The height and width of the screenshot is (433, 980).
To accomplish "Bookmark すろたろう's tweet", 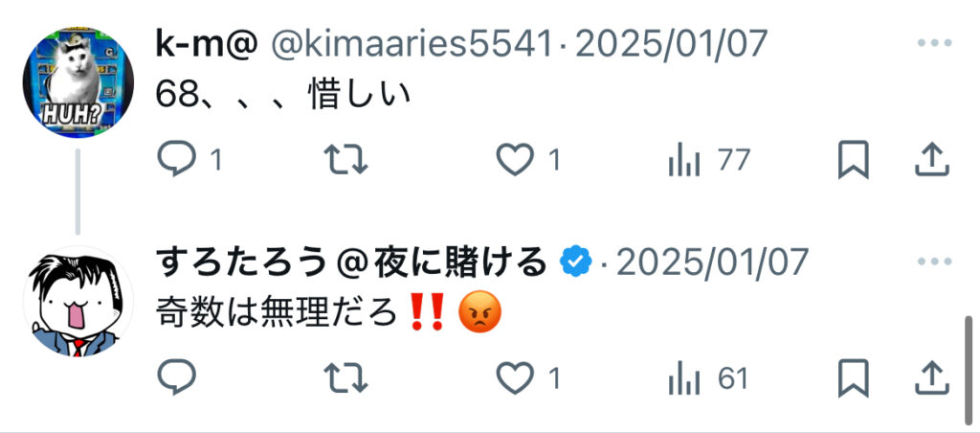I will coord(853,377).
